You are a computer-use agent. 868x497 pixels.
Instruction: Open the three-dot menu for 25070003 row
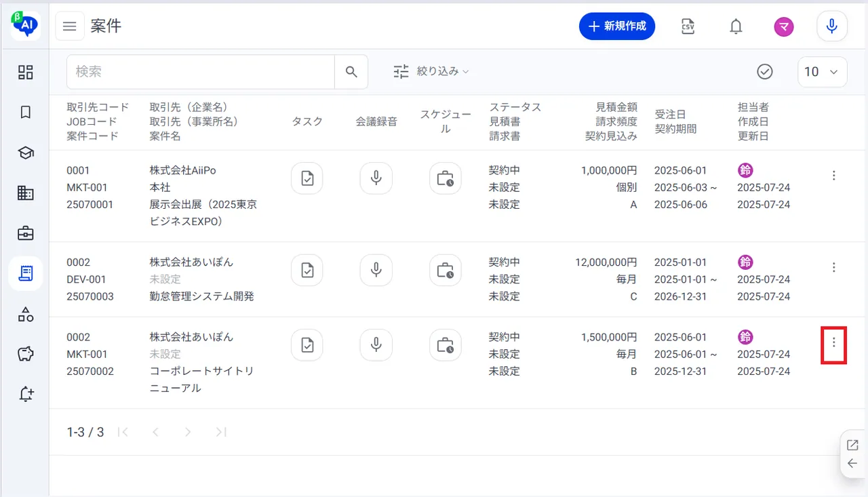click(x=834, y=267)
